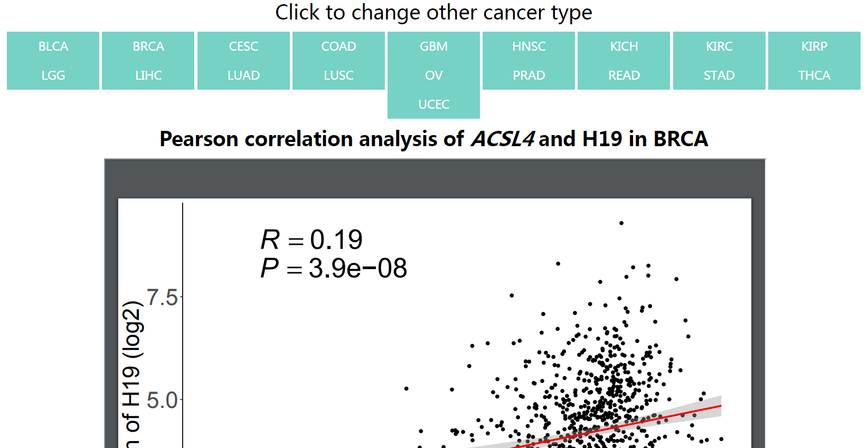Choose the COAD cancer type
The width and height of the screenshot is (868, 448).
tap(338, 46)
